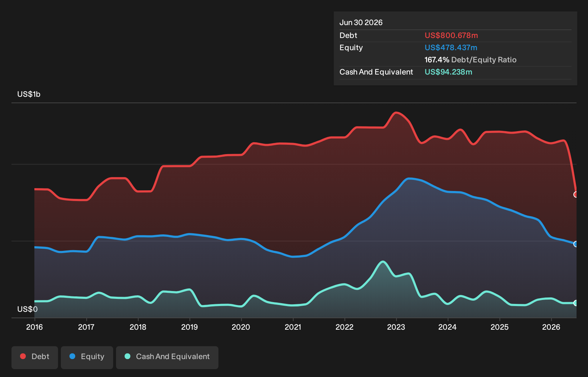Toggle the Equity series legend button
The width and height of the screenshot is (588, 377).
[x=87, y=357]
